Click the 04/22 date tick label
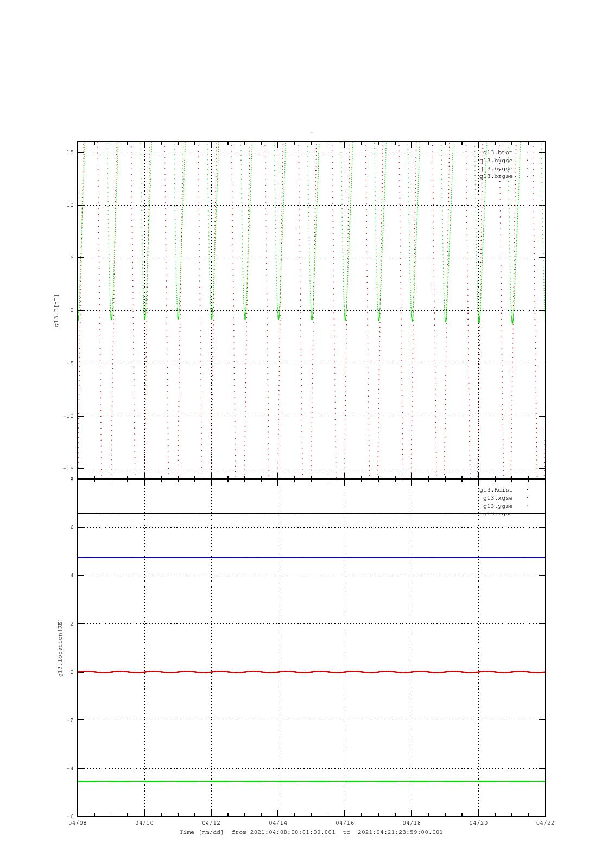The height and width of the screenshot is (868, 614). pyautogui.click(x=545, y=823)
